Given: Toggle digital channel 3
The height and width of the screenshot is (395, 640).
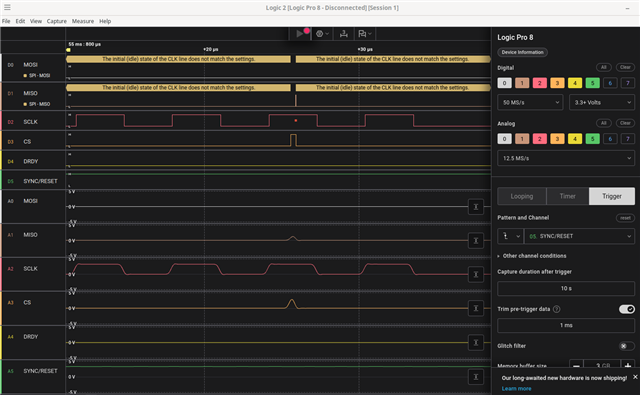Looking at the screenshot, I should point(557,83).
